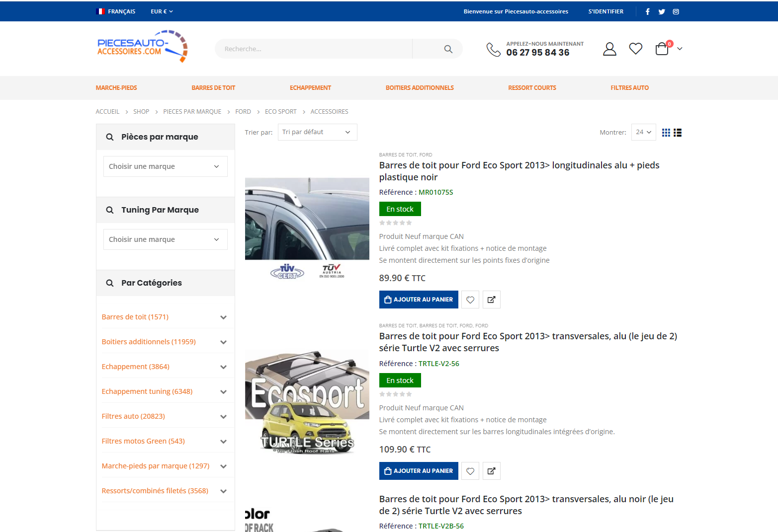778x532 pixels.
Task: Go to FORD breadcrumb
Action: pos(243,112)
